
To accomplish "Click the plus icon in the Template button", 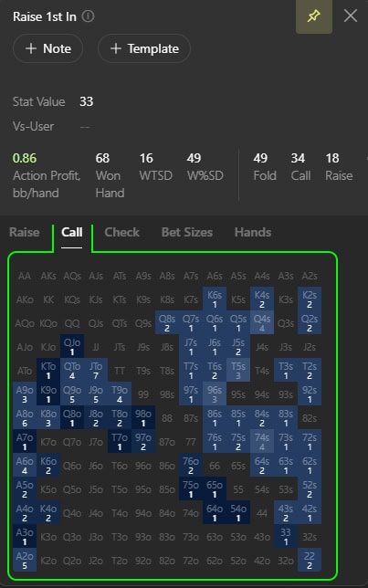I will (116, 48).
